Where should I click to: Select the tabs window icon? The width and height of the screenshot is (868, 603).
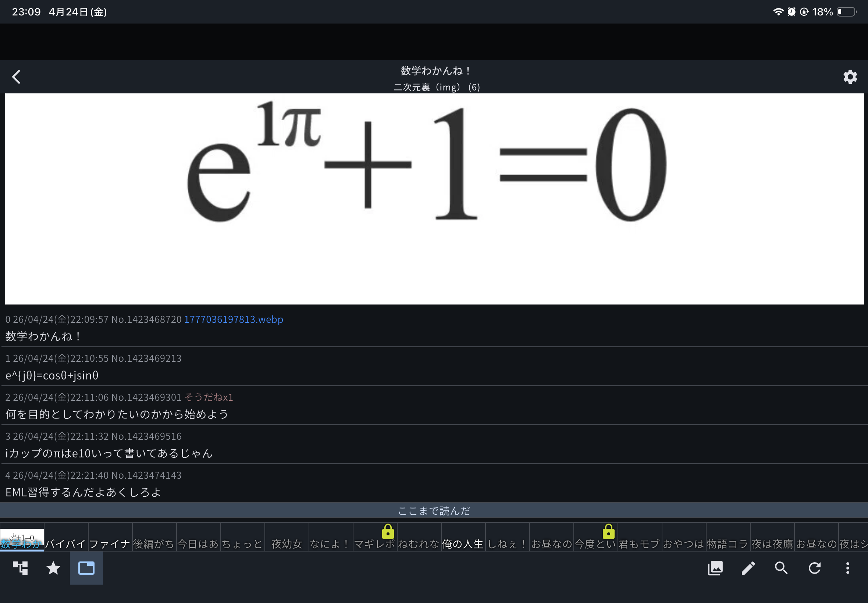tap(86, 567)
